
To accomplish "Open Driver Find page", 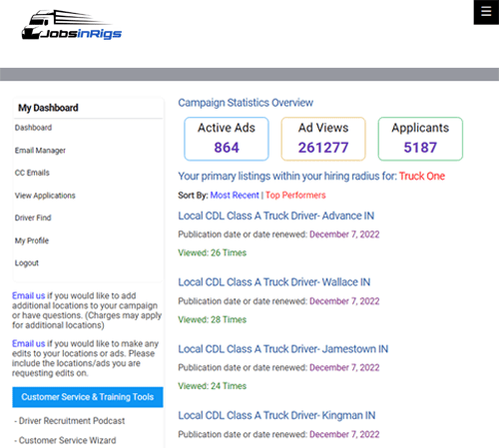I will pyautogui.click(x=33, y=218).
